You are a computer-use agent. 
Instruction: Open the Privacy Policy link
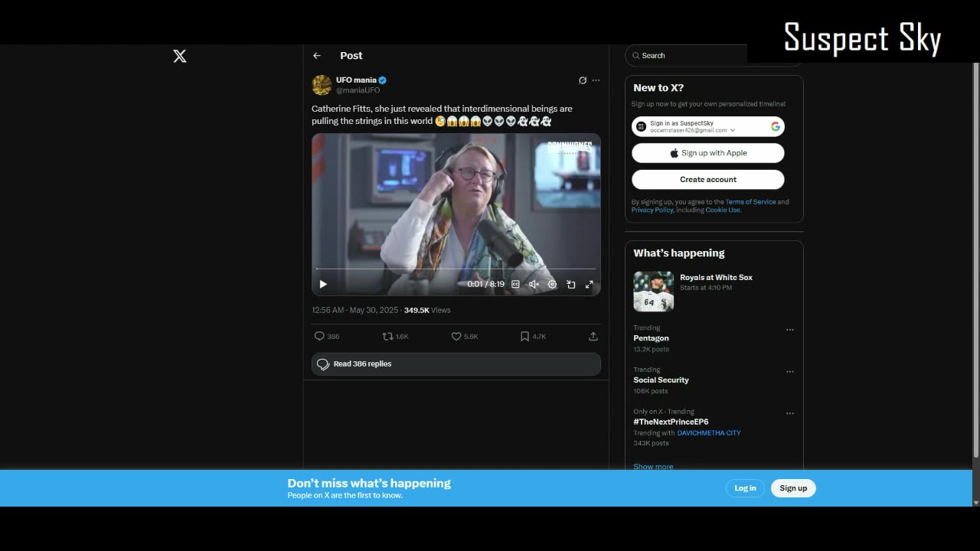click(x=652, y=210)
